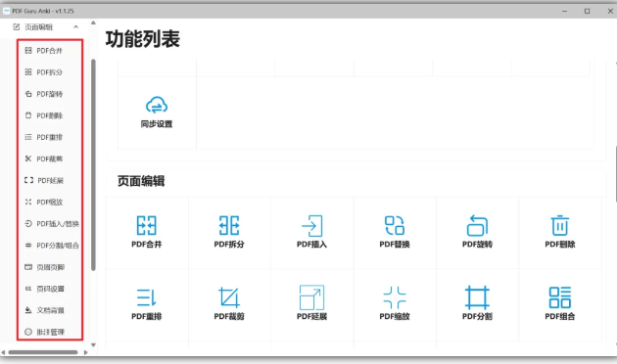Click the main panel vertical scrollbar thumb
The width and height of the screenshot is (617, 364).
coord(615,174)
